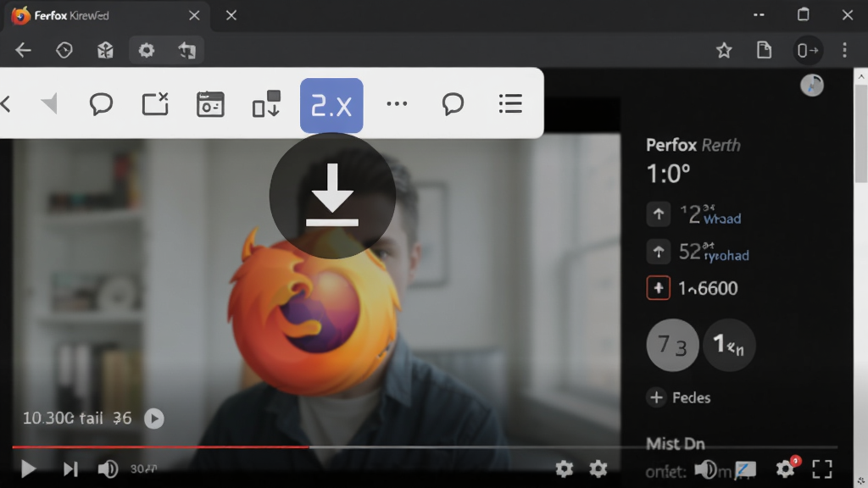Click the device download transfer icon
The image size is (868, 488).
266,104
